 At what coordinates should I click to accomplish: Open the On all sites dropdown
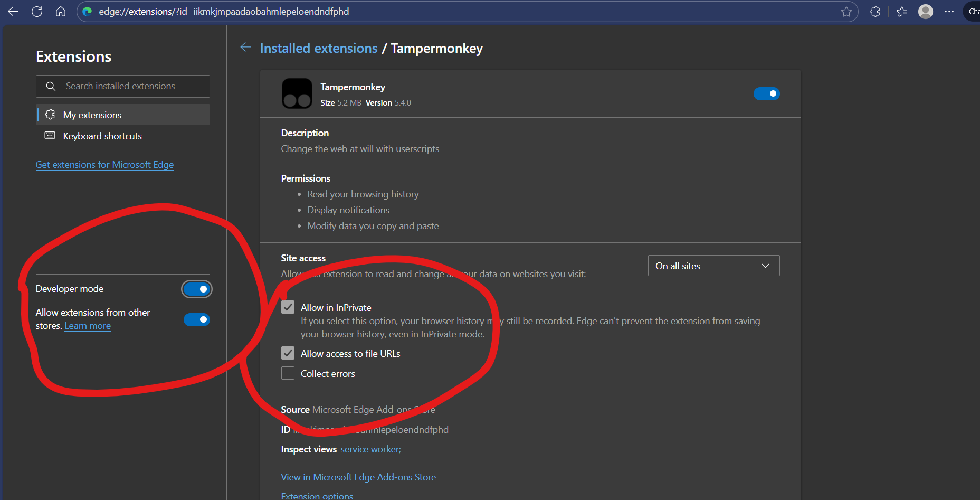[x=713, y=266]
